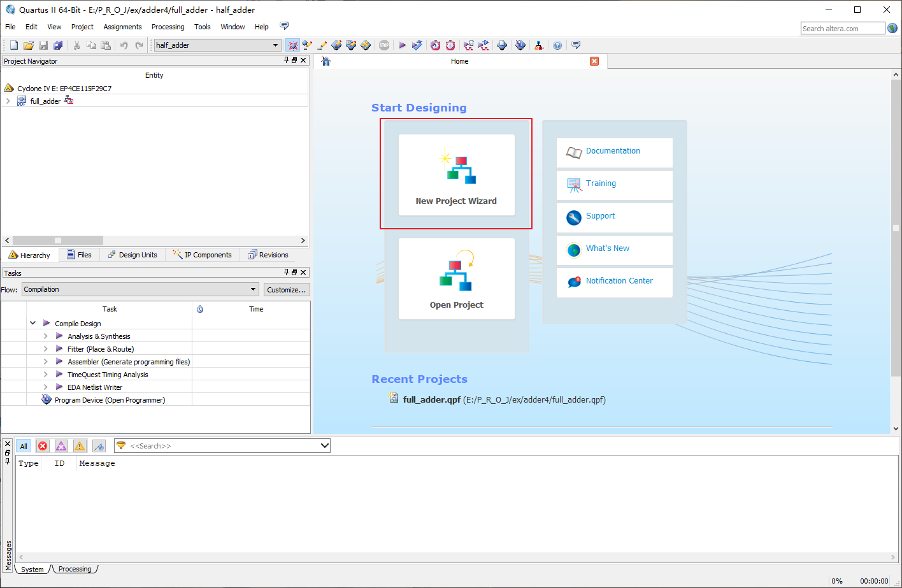Collapse the Compile Design task
902x588 pixels.
(x=32, y=323)
